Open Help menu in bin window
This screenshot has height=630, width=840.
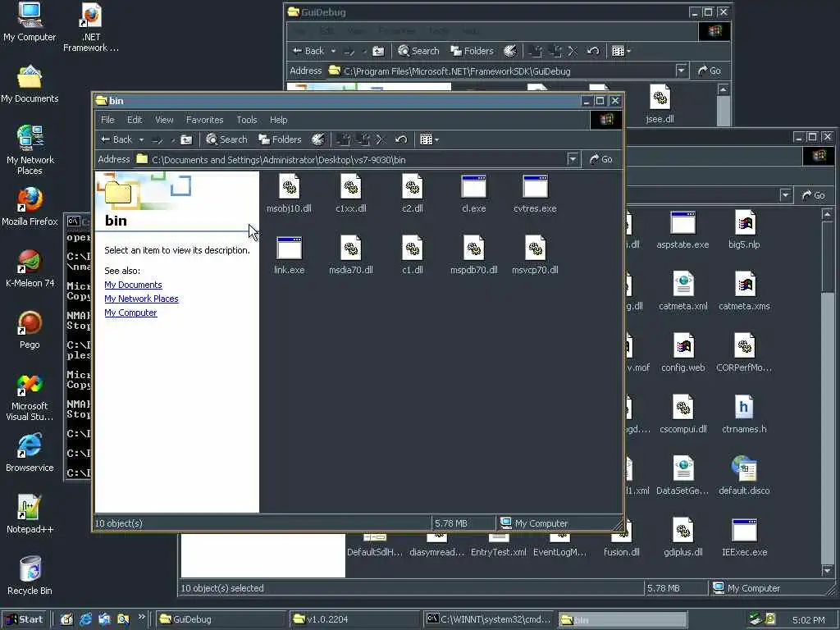(278, 120)
